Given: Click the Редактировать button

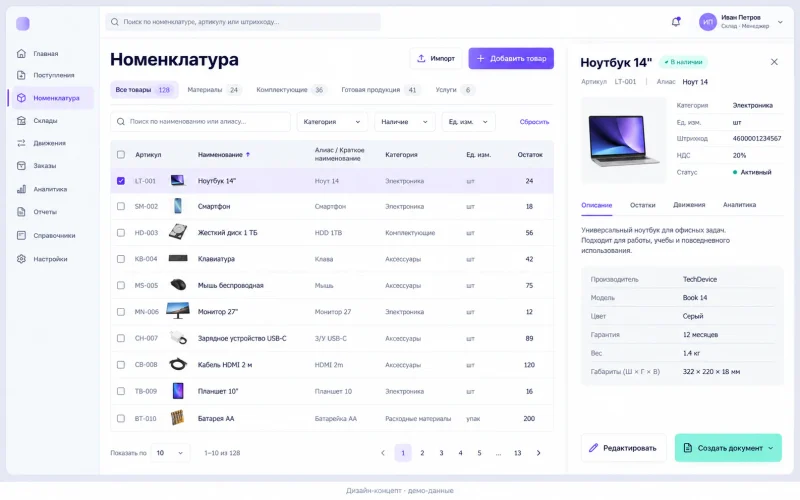Looking at the screenshot, I should 623,447.
